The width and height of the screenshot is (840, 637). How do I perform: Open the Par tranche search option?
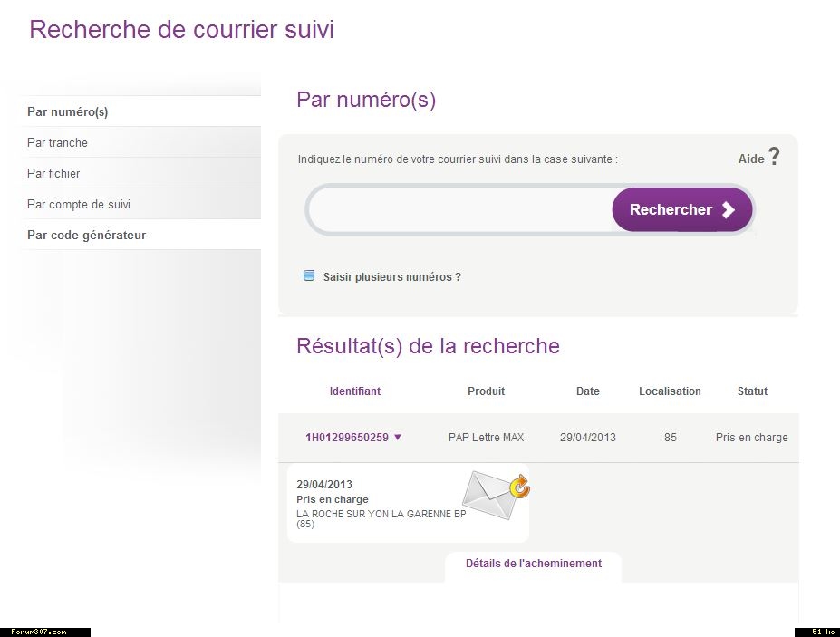point(58,142)
